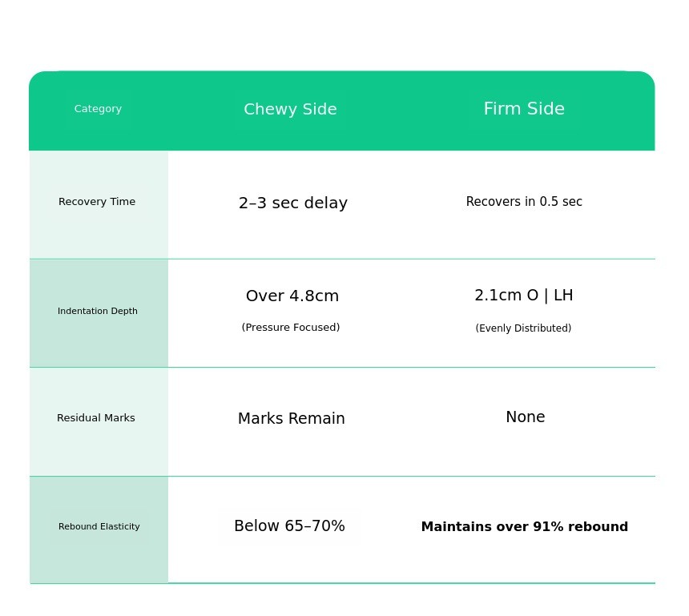Select the '2–3 sec delay' cell text
689x616 pixels.
pyautogui.click(x=293, y=203)
